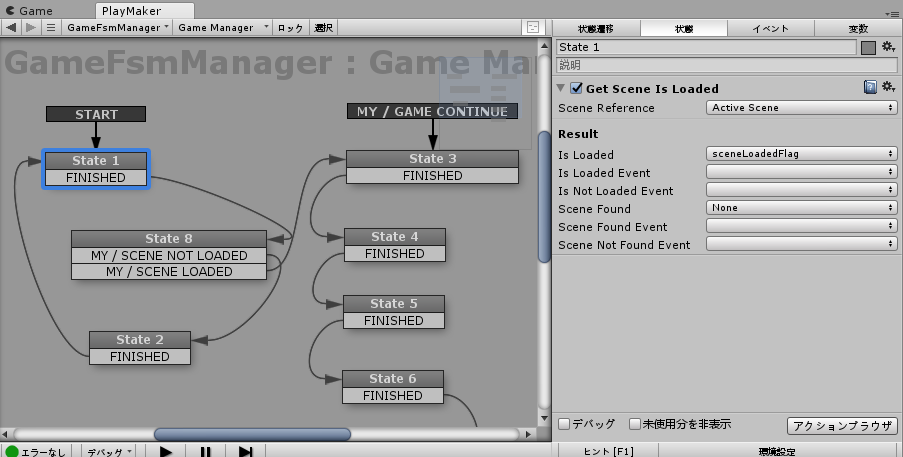Click the scroll down arrow in graph
Image resolution: width=903 pixels, height=457 pixels.
tap(544, 418)
